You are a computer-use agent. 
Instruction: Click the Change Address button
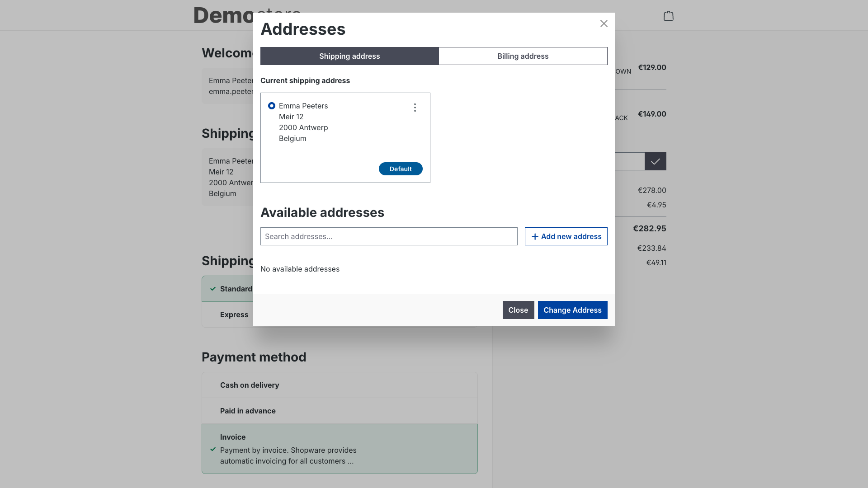572,310
